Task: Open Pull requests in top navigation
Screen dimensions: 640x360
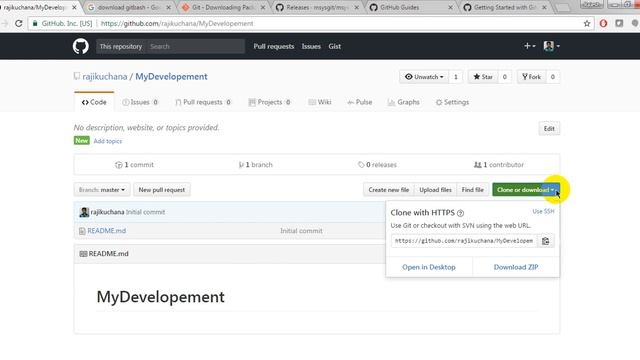Action: click(x=273, y=47)
